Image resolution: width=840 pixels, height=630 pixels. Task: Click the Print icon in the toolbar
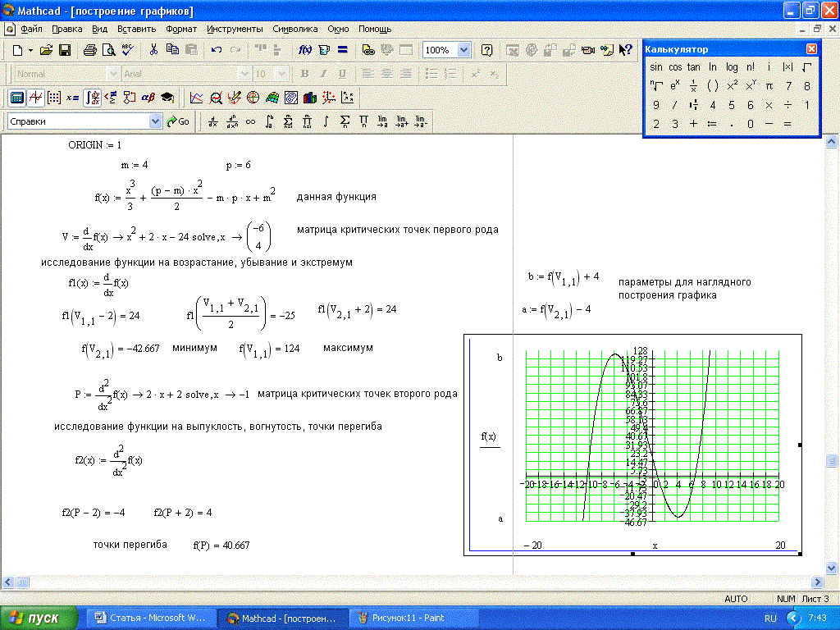90,50
